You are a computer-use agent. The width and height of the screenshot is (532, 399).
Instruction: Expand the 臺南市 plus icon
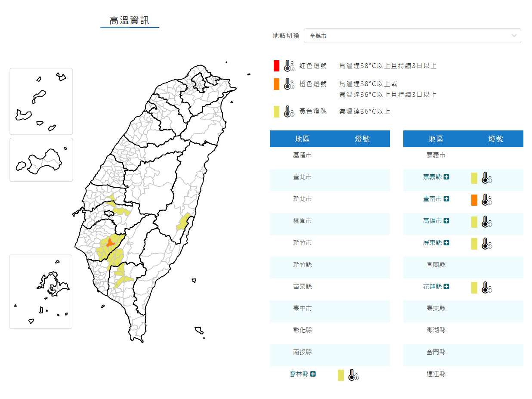pos(446,199)
